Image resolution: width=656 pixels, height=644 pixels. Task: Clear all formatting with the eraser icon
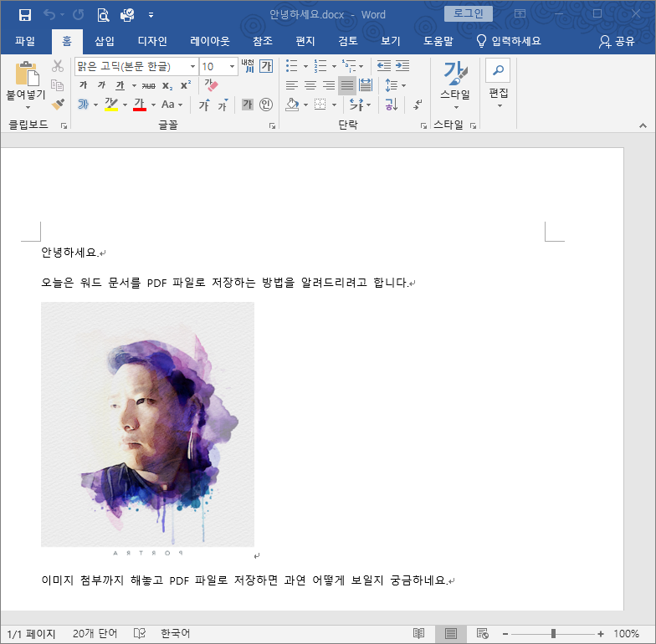coord(211,85)
